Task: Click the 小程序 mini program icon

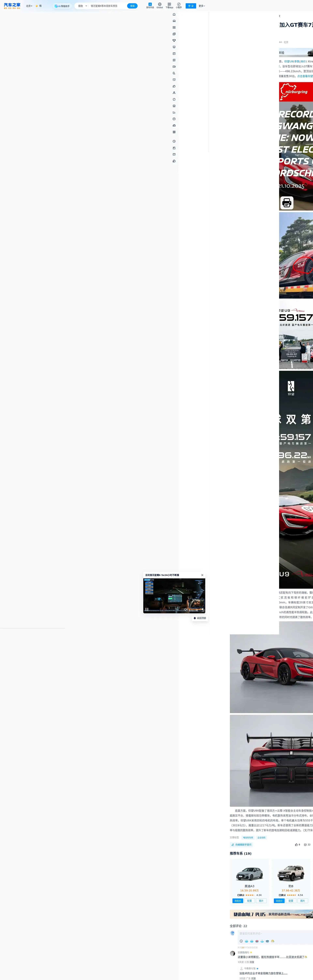Action: pos(179,4)
